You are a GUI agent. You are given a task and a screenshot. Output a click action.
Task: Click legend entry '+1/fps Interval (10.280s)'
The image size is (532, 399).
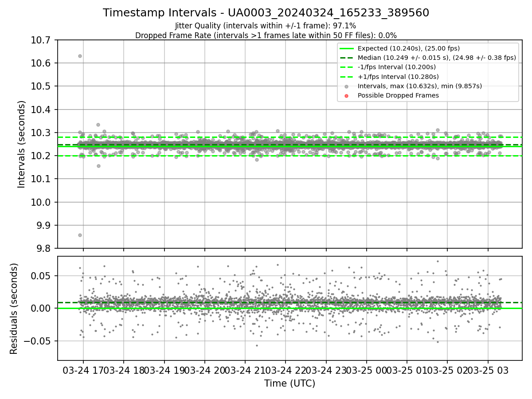[398, 77]
